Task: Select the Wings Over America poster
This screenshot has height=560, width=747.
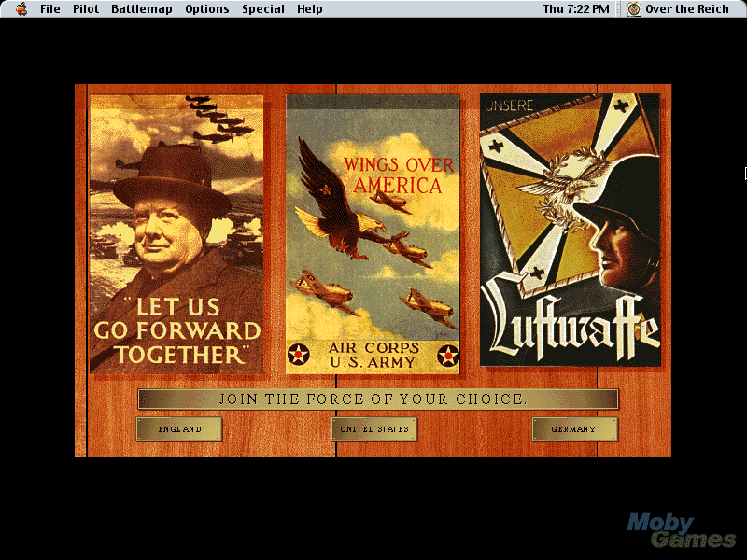Action: pyautogui.click(x=373, y=234)
